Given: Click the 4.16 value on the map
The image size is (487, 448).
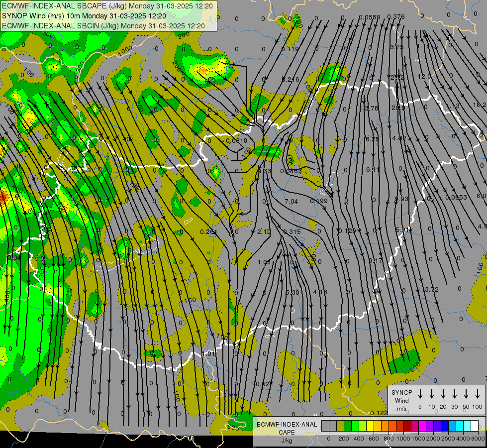Looking at the screenshot, I should (x=320, y=292).
